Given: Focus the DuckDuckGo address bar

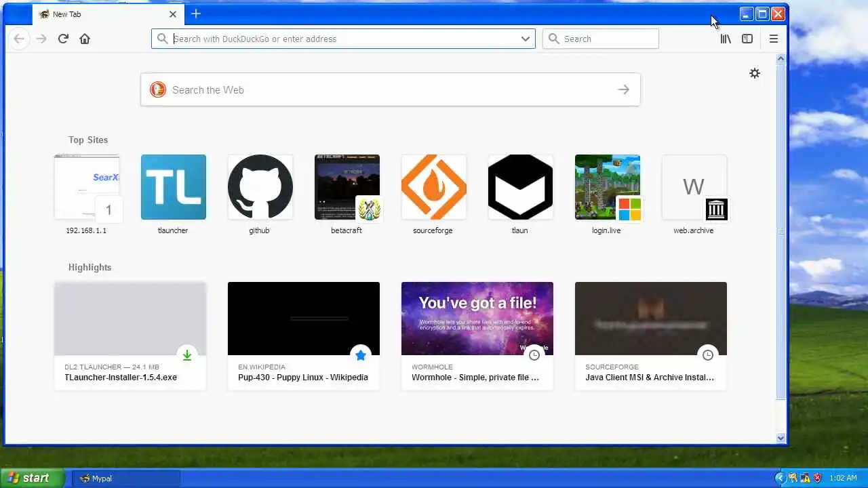Looking at the screenshot, I should (x=343, y=39).
